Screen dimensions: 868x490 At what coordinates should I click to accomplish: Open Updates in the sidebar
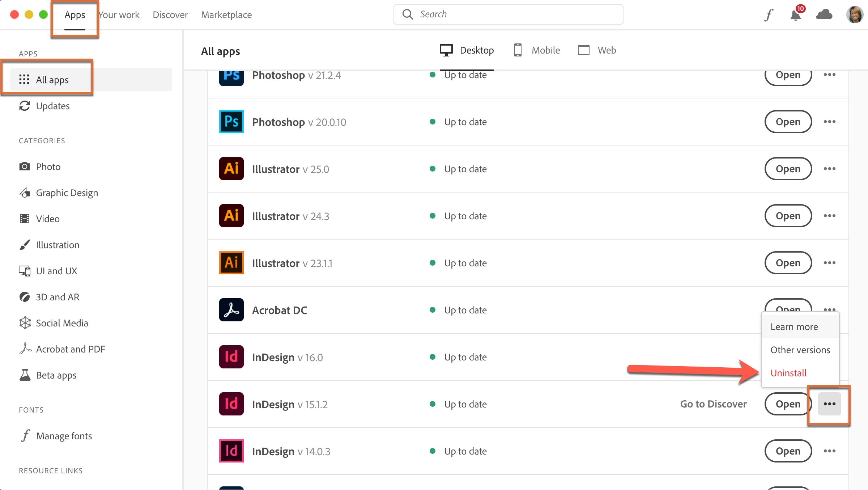(x=53, y=106)
